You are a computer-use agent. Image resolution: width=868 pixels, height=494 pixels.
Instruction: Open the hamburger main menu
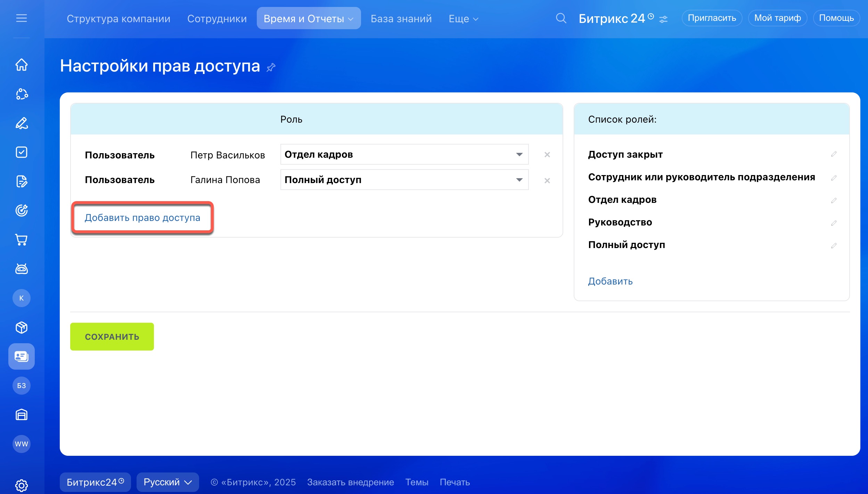tap(22, 18)
